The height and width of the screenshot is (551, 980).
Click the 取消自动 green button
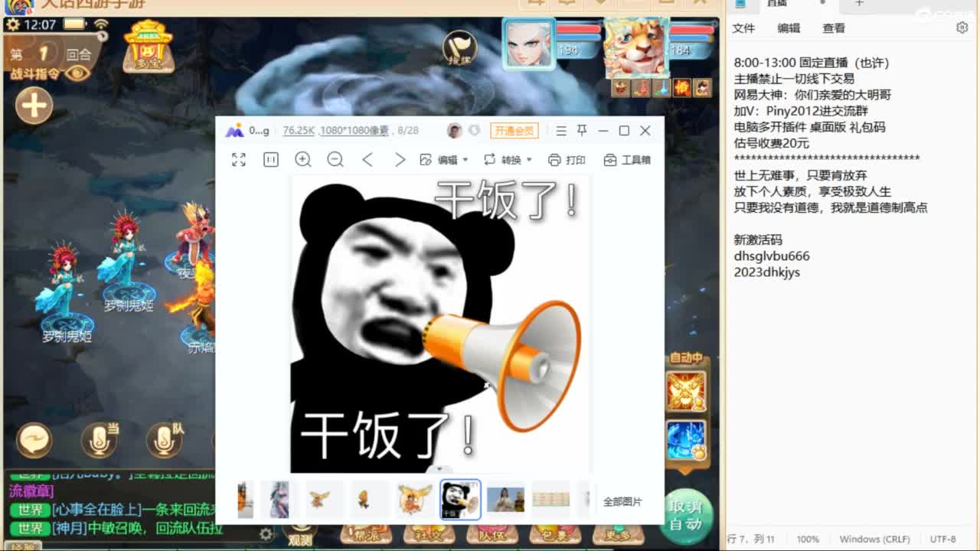coord(685,517)
